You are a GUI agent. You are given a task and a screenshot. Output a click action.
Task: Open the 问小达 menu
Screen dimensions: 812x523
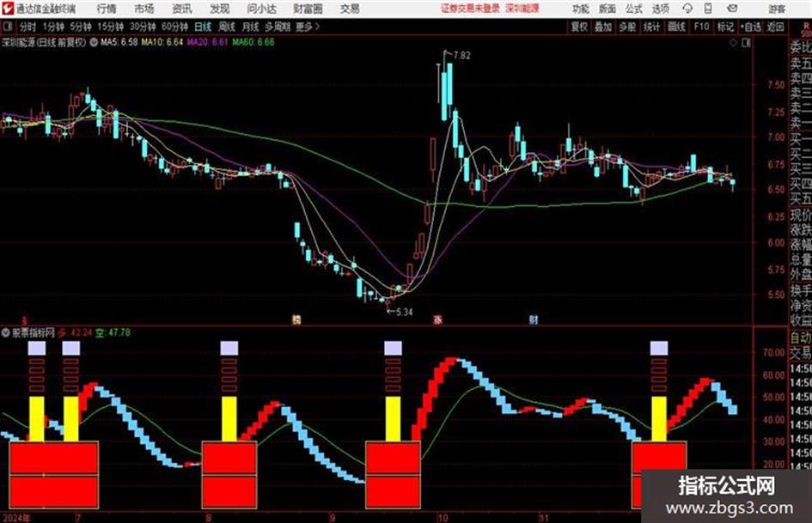261,9
